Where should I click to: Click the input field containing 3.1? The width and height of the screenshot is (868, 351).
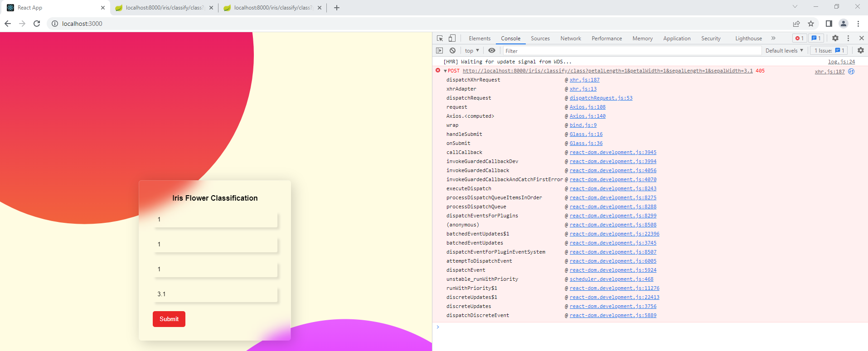[215, 294]
